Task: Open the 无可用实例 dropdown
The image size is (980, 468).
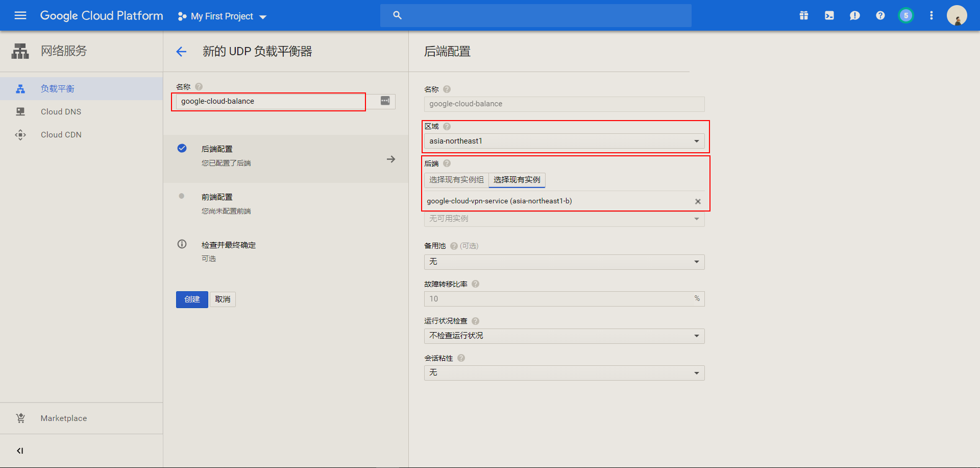Action: 564,219
